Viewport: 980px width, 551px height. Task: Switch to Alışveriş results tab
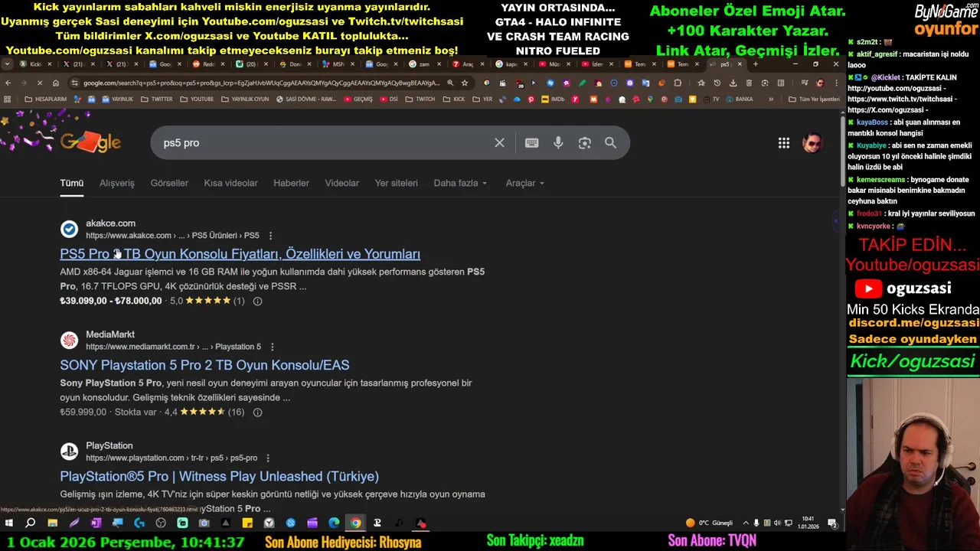tap(116, 183)
